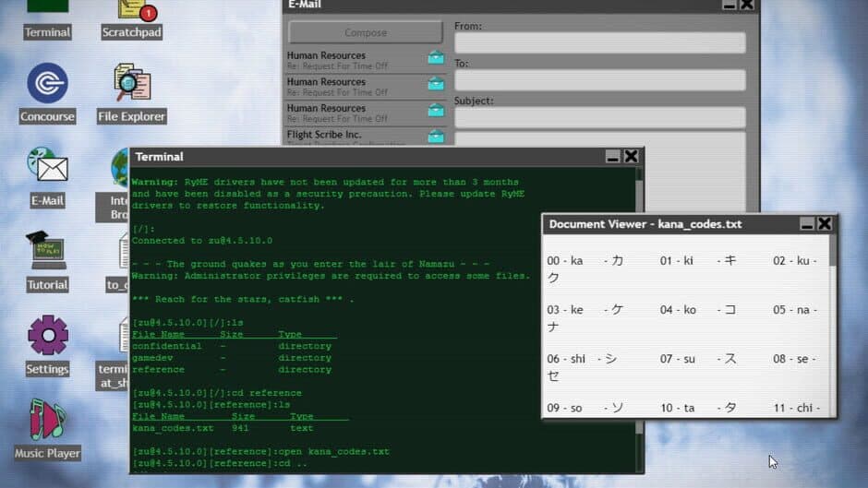868x488 pixels.
Task: Minimize the Document Viewer window
Action: [807, 224]
